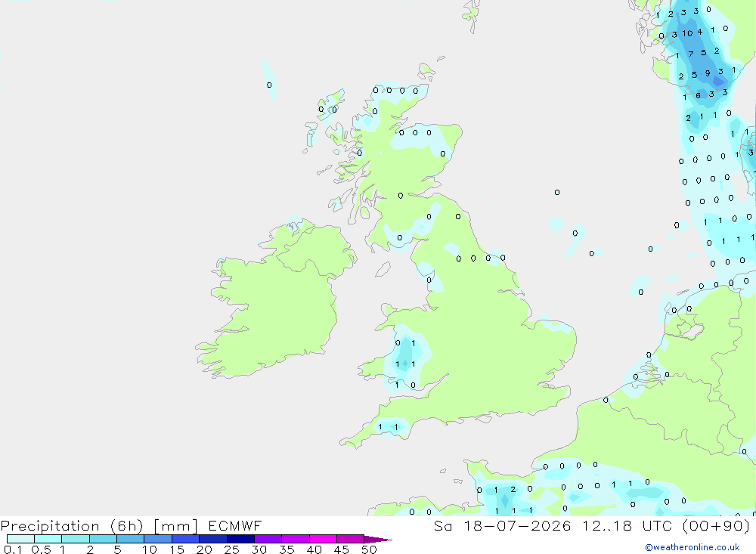This screenshot has width=756, height=554.
Task: Click the "12..18 UTC" time range
Action: click(627, 526)
